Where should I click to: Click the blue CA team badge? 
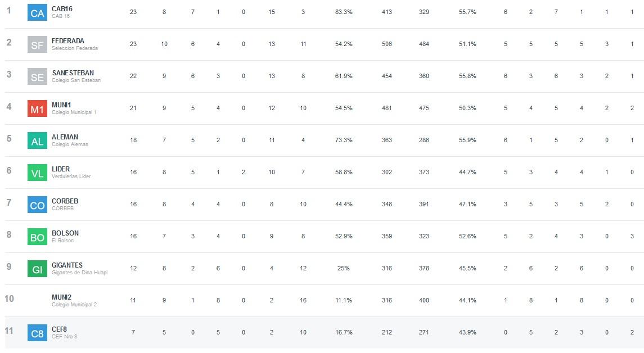[x=37, y=12]
